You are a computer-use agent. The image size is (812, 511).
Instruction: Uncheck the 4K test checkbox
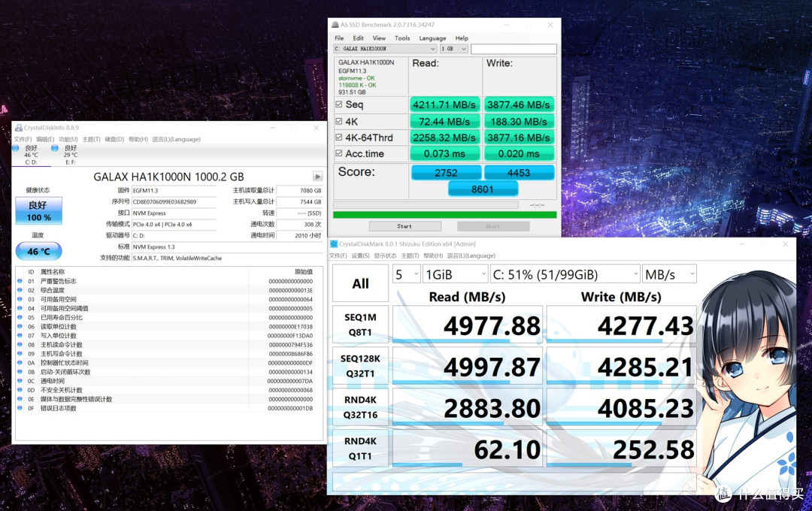pos(338,121)
